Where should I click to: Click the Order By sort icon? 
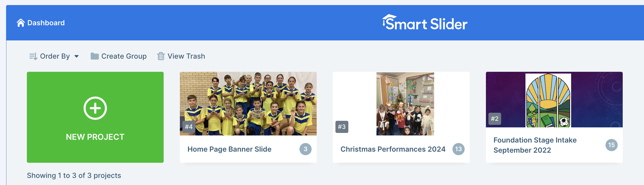(x=33, y=56)
